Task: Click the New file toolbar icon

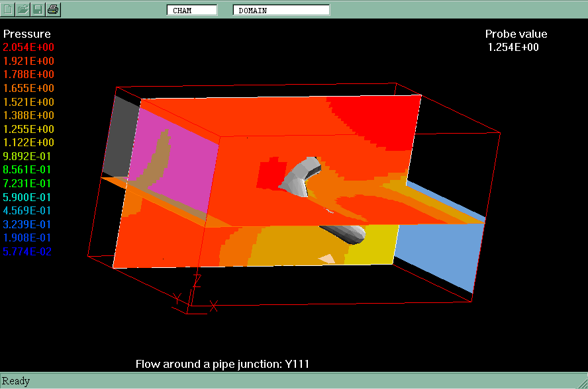Action: coord(9,9)
